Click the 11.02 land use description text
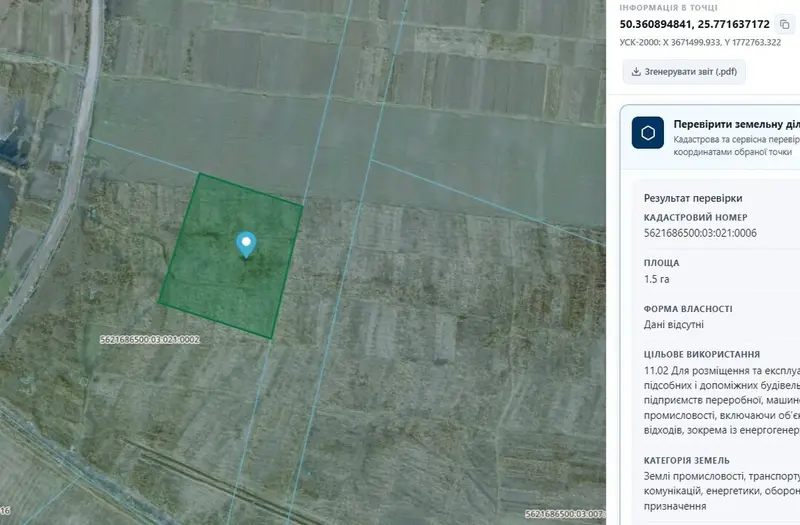The height and width of the screenshot is (525, 800). pos(721,401)
